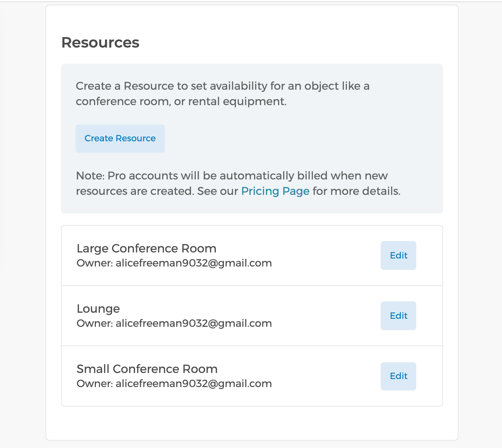Click the Create Resource button
The height and width of the screenshot is (448, 502).
tap(120, 139)
